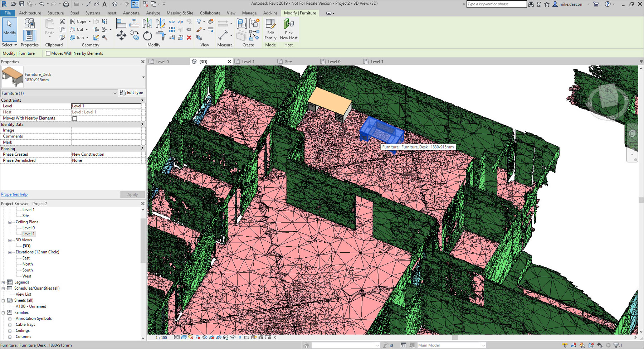This screenshot has width=644, height=349.
Task: Click the Create Assembly icon
Action: point(242,24)
